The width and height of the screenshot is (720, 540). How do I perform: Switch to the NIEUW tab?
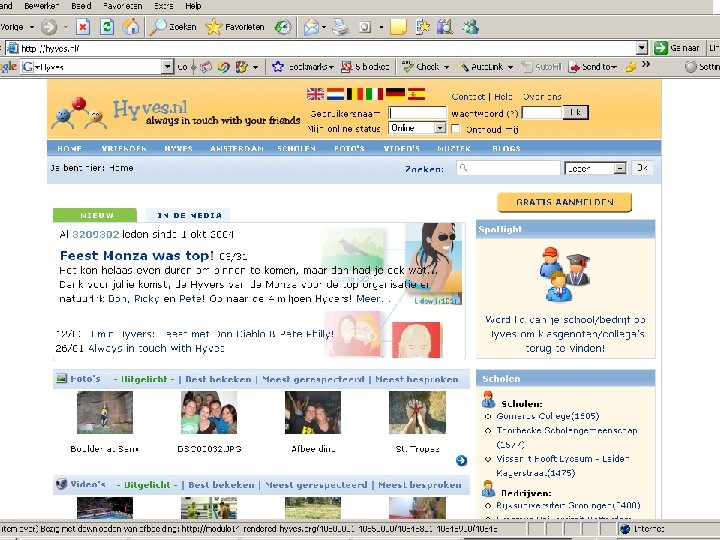tap(95, 215)
